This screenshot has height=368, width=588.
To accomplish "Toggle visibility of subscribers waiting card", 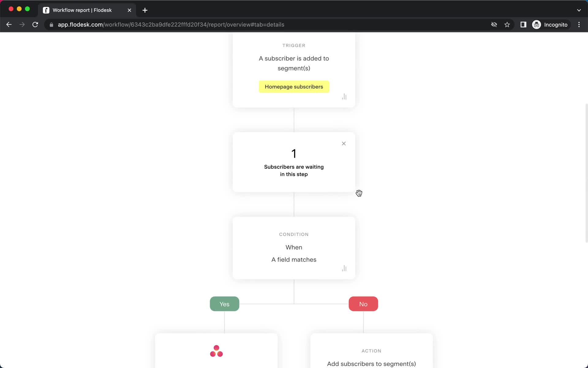I will (x=344, y=143).
